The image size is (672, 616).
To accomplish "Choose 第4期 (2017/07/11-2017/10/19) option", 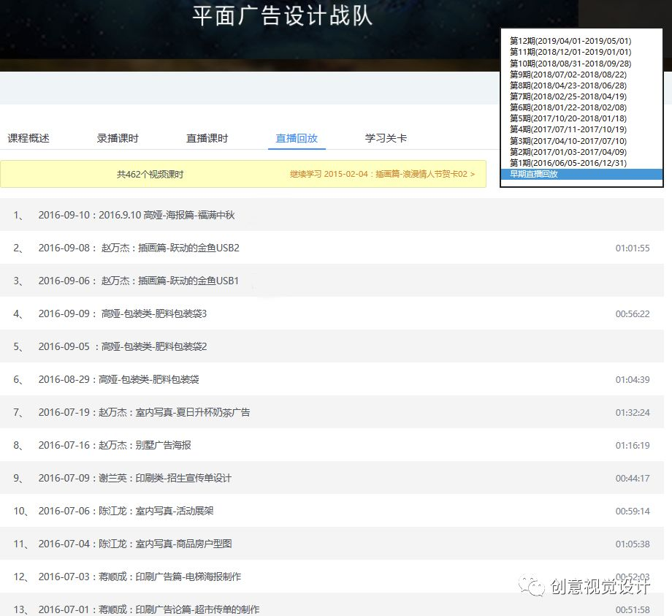I will point(568,129).
